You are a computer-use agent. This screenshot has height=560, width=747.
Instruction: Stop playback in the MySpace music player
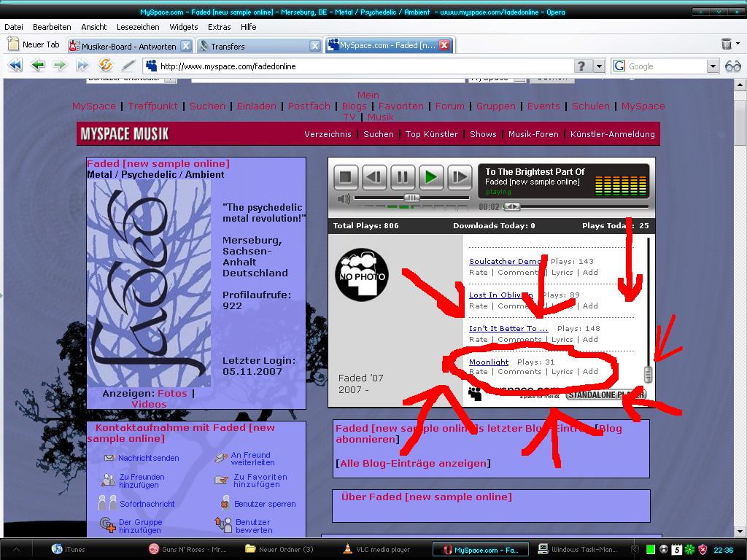346,177
